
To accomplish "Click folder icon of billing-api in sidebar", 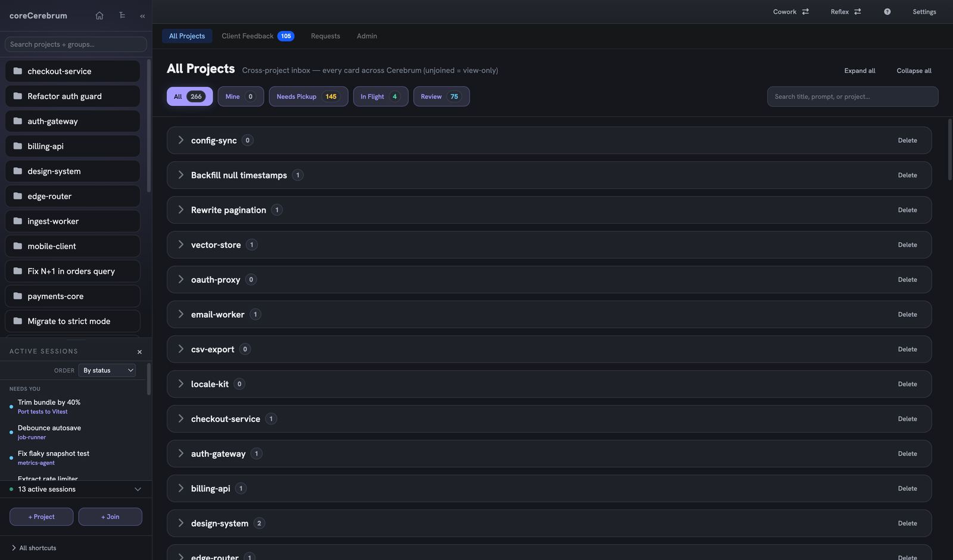I will [x=18, y=146].
